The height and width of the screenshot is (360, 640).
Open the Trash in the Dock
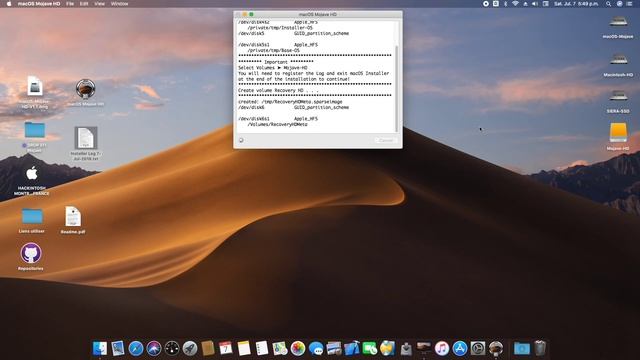click(x=540, y=348)
